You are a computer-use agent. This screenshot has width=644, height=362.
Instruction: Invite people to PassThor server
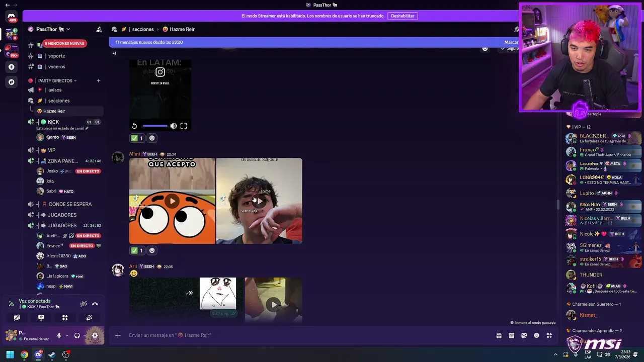[99, 30]
